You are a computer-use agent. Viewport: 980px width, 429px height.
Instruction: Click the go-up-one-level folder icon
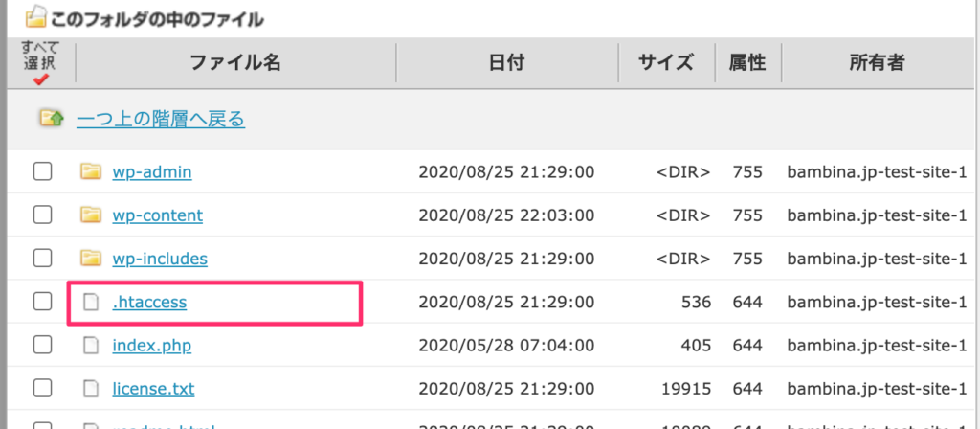52,119
